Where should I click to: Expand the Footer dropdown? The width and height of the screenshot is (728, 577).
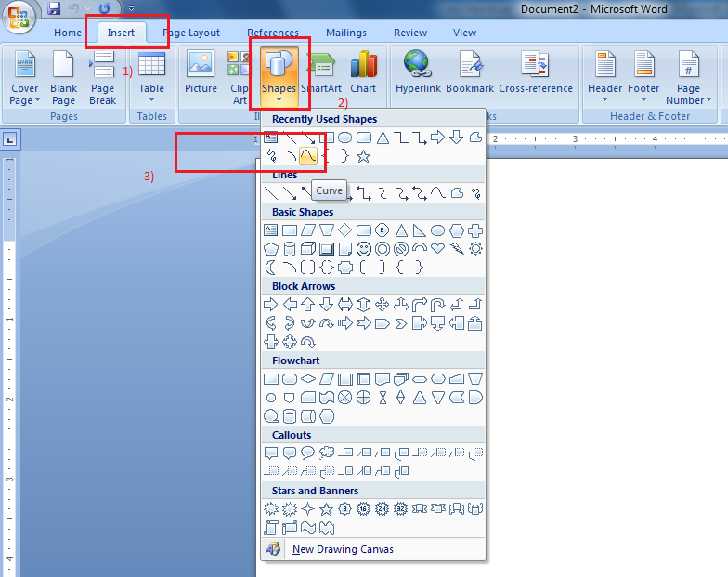(643, 78)
